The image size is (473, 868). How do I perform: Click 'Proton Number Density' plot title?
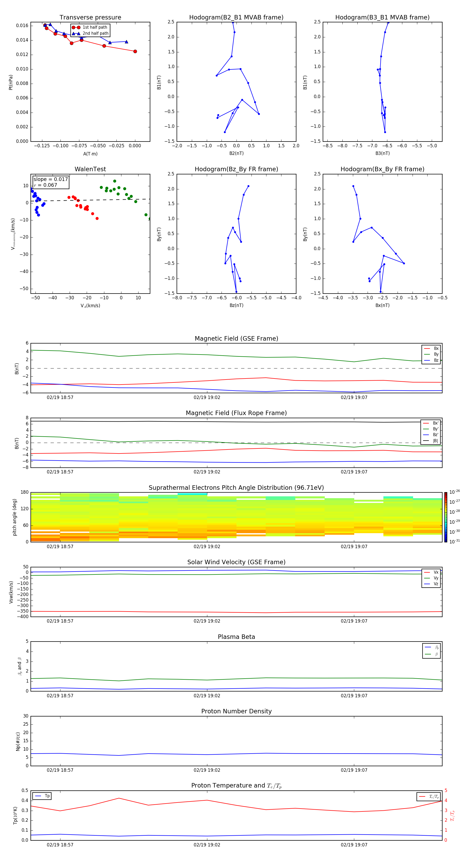tap(236, 711)
